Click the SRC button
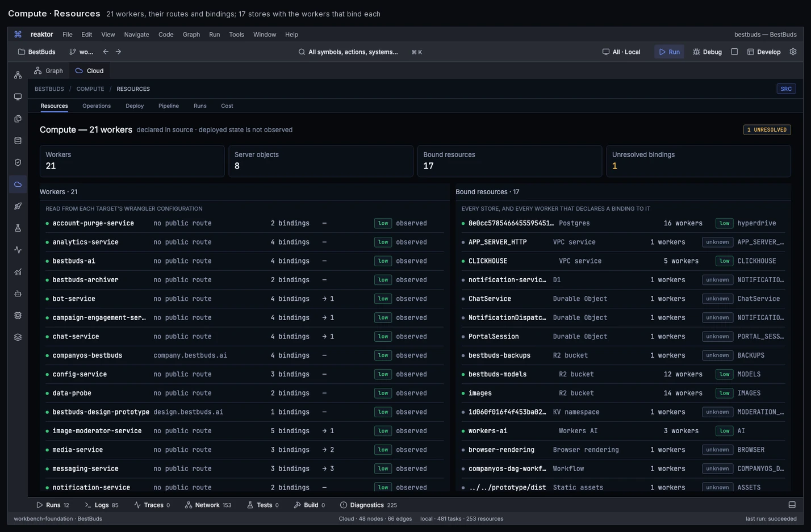 click(x=786, y=89)
